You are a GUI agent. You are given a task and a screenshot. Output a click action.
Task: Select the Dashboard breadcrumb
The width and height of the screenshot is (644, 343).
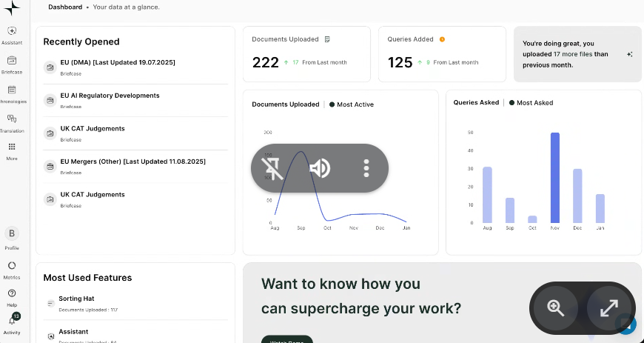pyautogui.click(x=65, y=7)
